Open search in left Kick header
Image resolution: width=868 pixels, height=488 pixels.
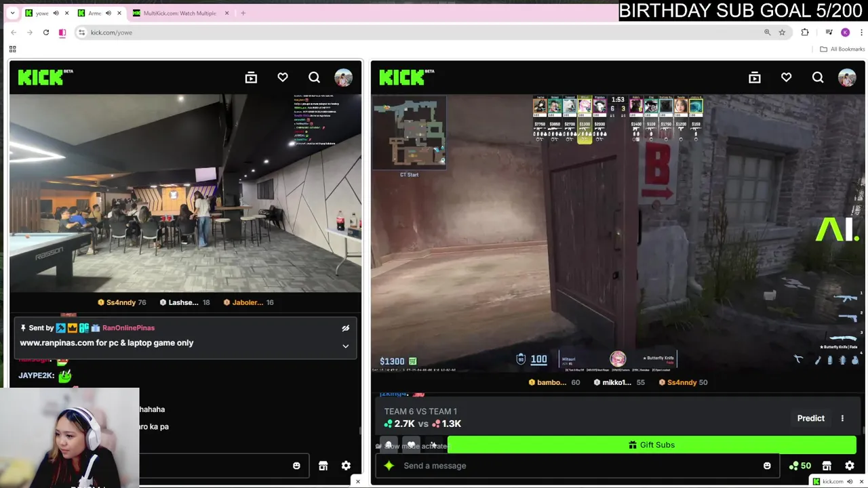314,78
